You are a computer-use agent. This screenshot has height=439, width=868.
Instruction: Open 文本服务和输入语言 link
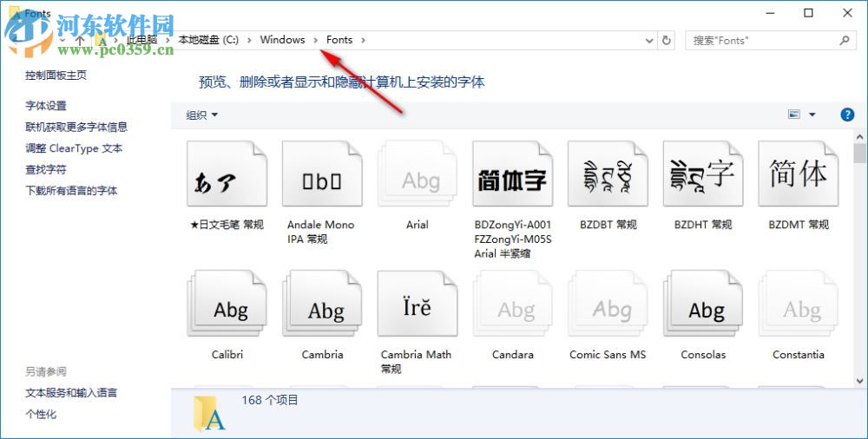click(x=71, y=393)
